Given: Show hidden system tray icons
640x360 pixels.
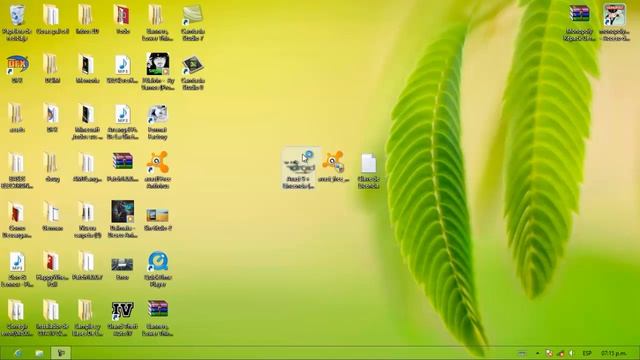Looking at the screenshot, I should coord(537,353).
